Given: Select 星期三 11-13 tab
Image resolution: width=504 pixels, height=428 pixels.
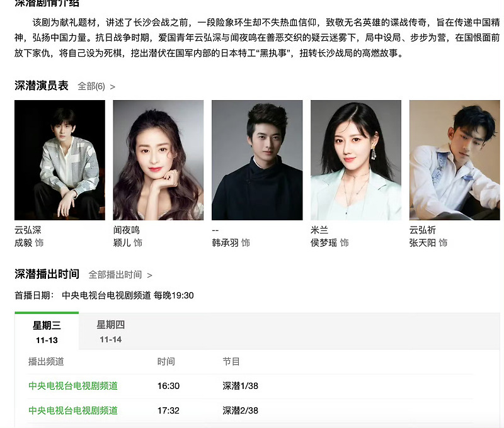Looking at the screenshot, I should [x=47, y=331].
